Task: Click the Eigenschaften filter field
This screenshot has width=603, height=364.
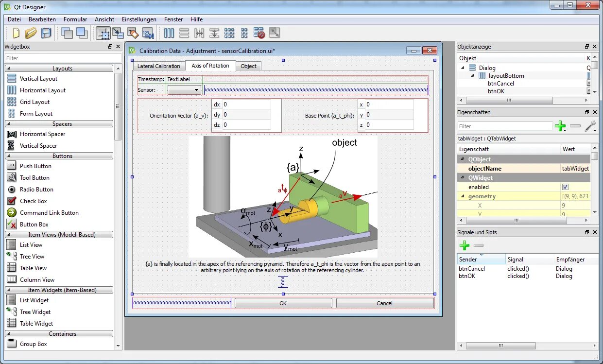Action: pos(505,126)
